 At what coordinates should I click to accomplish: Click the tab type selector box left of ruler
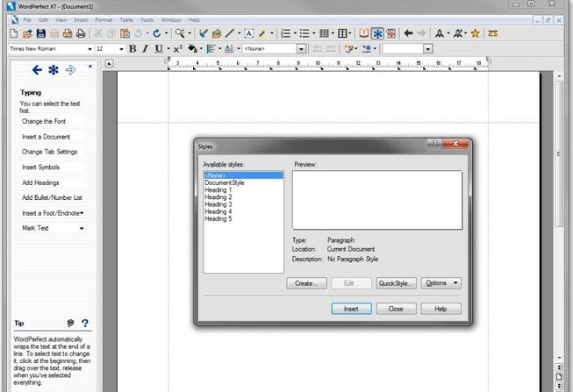(109, 63)
